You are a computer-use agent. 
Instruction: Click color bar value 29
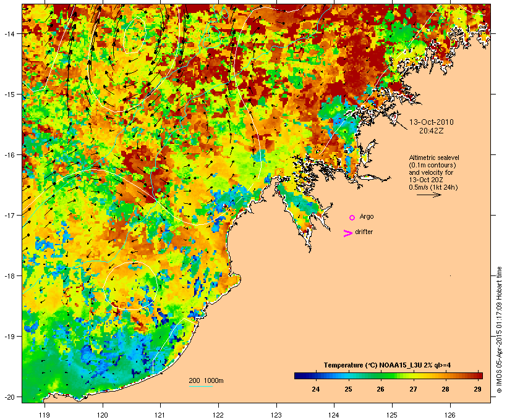[477, 389]
